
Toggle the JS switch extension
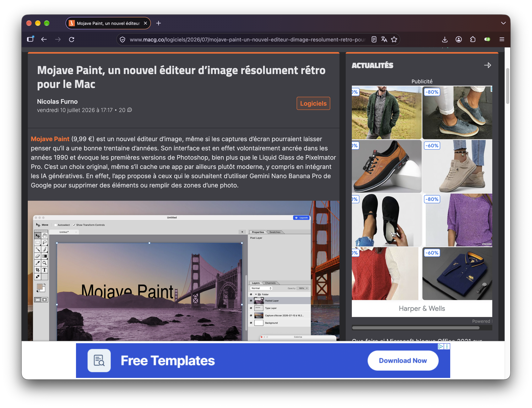(487, 39)
